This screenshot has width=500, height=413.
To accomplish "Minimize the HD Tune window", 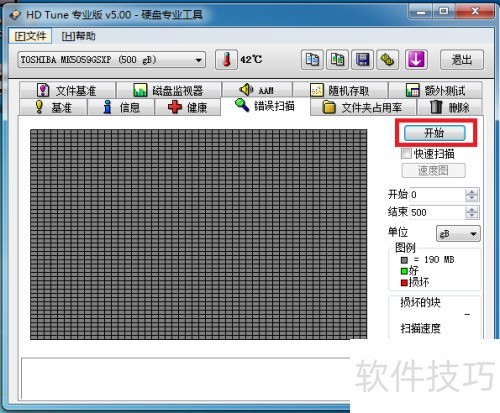I will coord(421,12).
